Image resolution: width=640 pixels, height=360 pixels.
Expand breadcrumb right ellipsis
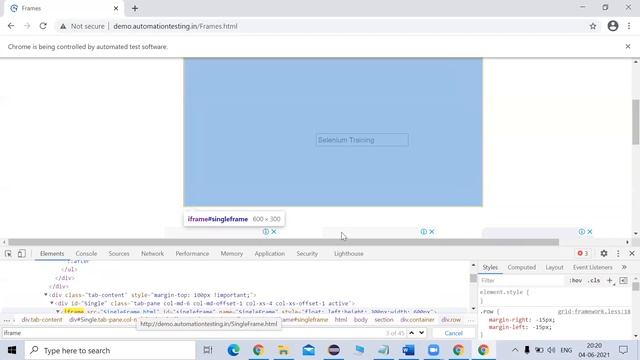pos(471,320)
